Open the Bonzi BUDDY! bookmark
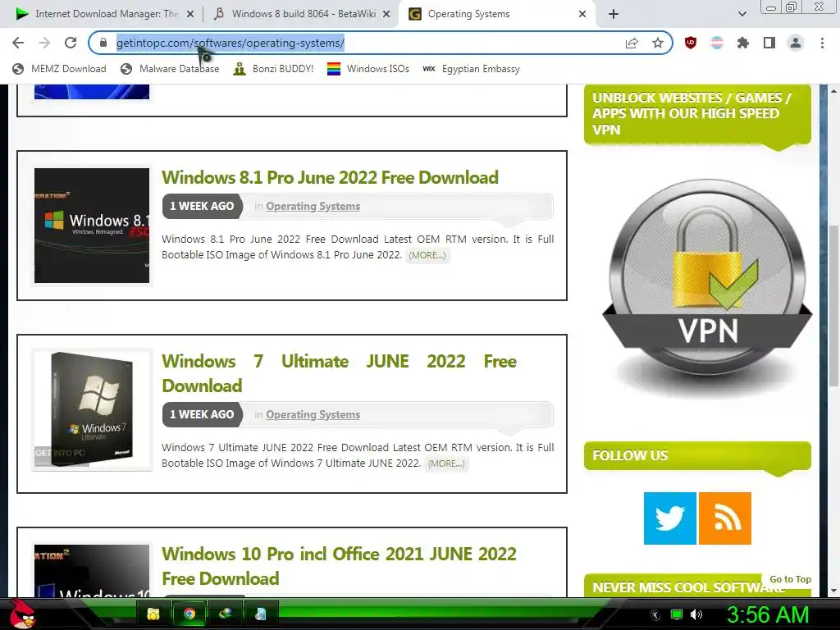Viewport: 840px width, 630px height. coord(274,69)
